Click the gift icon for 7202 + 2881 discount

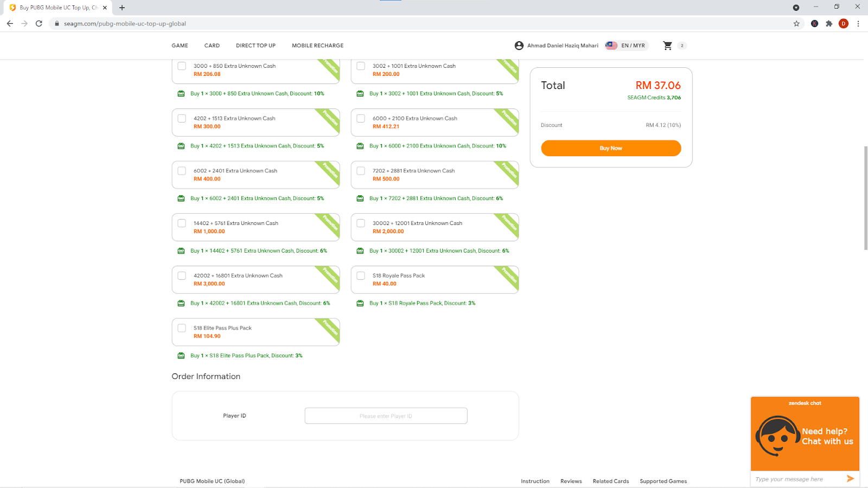click(x=360, y=198)
